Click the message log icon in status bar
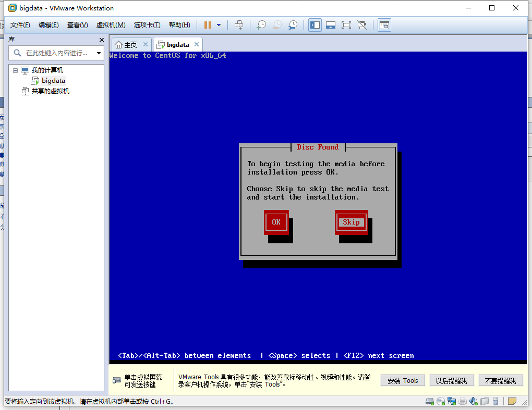 (x=512, y=402)
